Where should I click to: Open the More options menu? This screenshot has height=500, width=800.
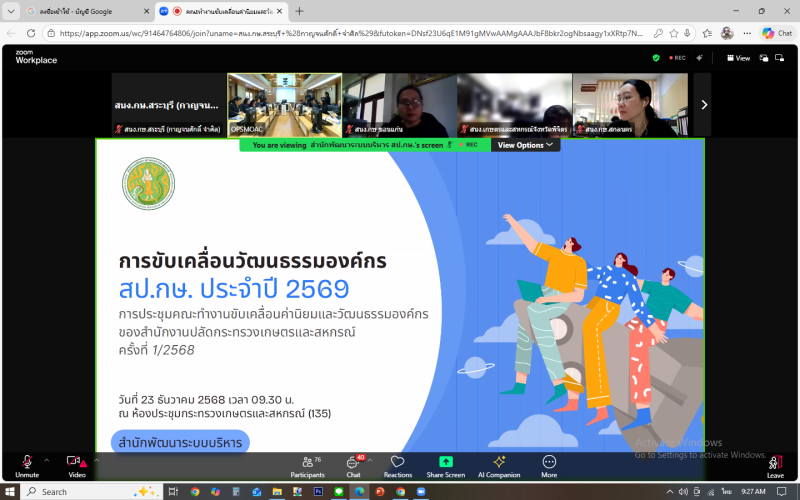[x=549, y=465]
